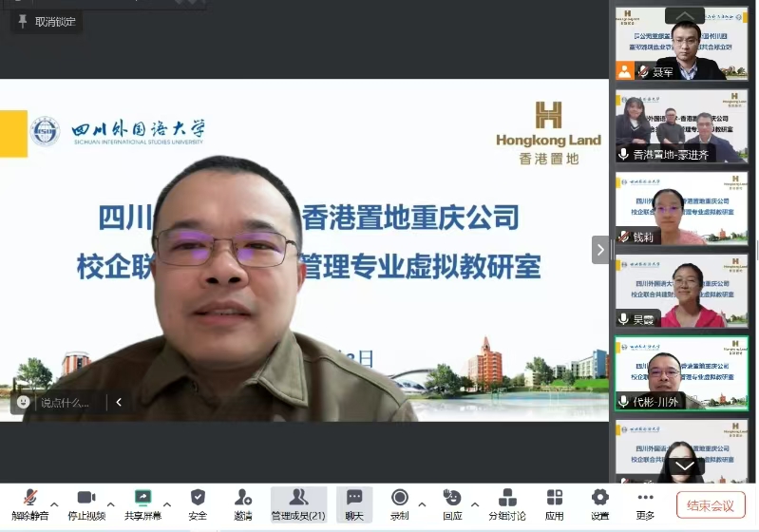Collapse the chat bar with left chevron
This screenshot has height=532, width=759.
pyautogui.click(x=119, y=402)
